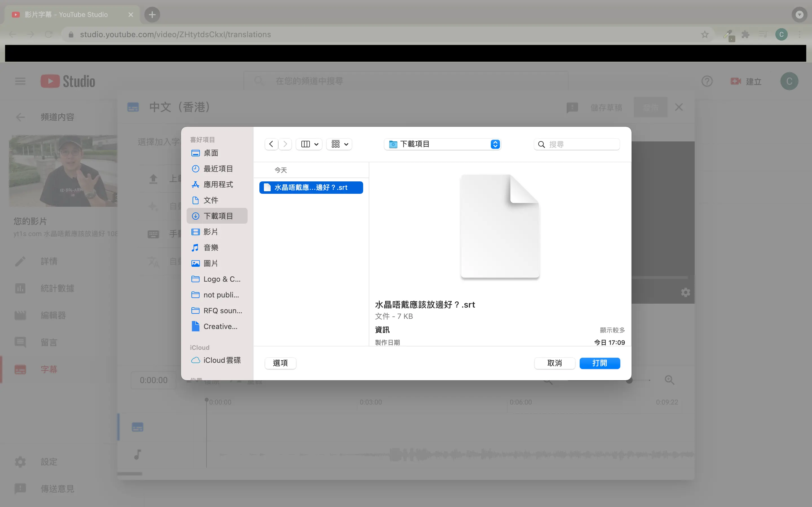Expand the 下載項目 location popup menu
The width and height of the screenshot is (812, 507).
(x=495, y=144)
